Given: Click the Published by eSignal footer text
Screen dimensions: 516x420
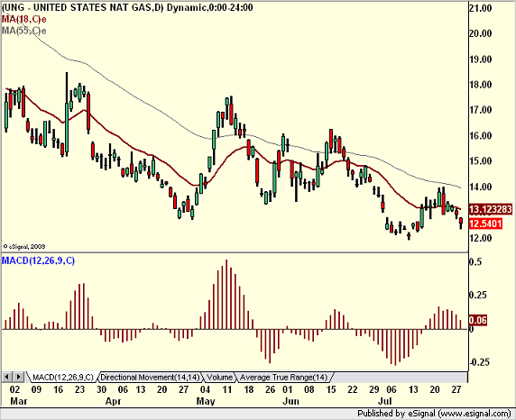Looking at the screenshot, I should tap(434, 414).
